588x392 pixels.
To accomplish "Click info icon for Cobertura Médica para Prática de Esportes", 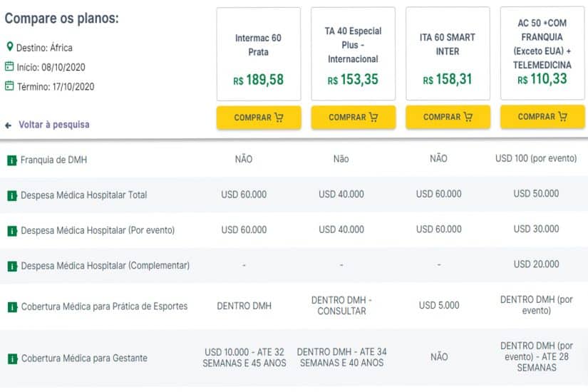I will (12, 307).
